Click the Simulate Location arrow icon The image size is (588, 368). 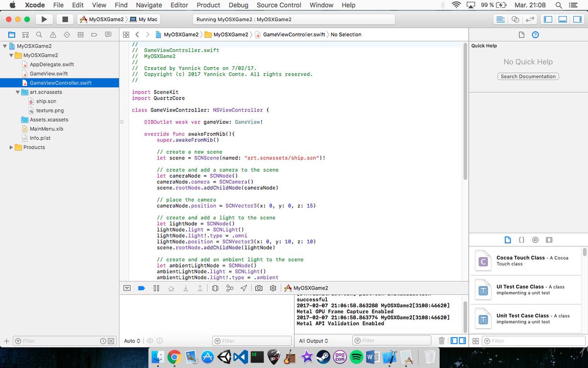244,288
